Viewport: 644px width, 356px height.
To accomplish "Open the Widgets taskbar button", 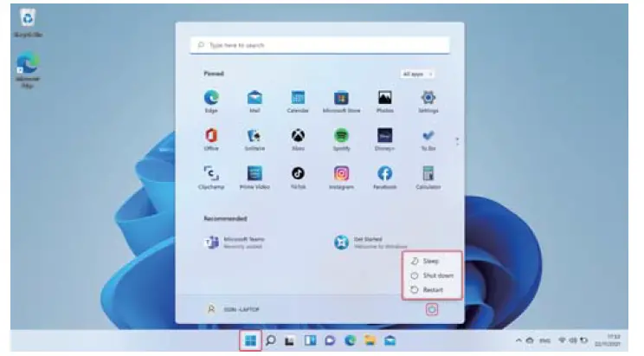I will coord(310,340).
